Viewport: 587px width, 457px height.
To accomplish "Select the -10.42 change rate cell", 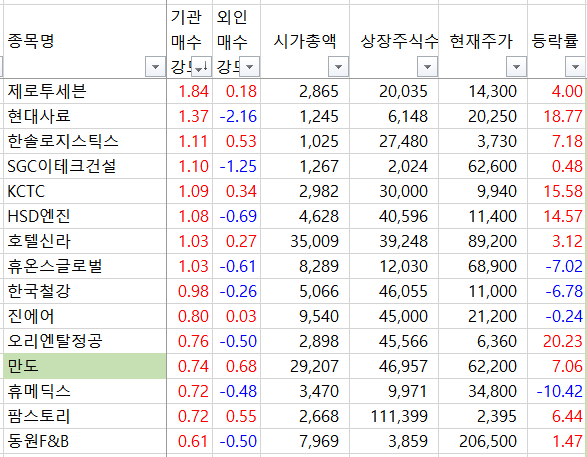I will (557, 391).
